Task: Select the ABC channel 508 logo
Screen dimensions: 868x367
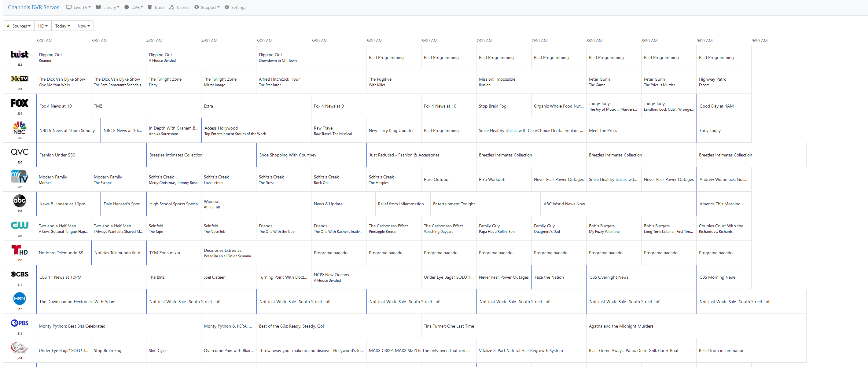Action: point(20,201)
